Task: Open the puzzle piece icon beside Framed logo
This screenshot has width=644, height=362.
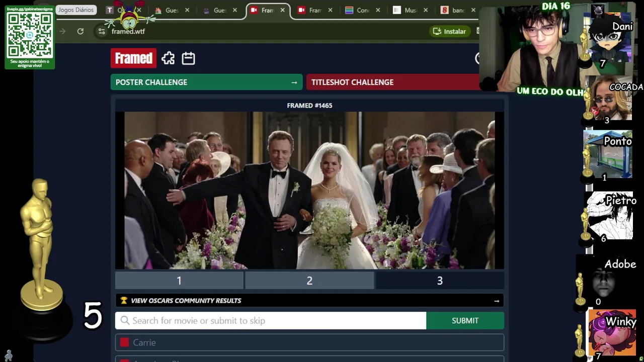Action: click(x=168, y=58)
